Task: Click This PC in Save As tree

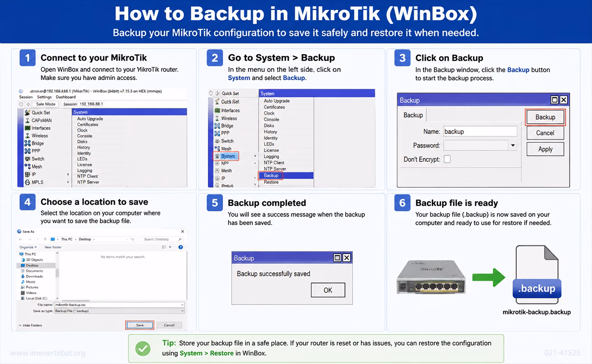Action: click(x=28, y=254)
